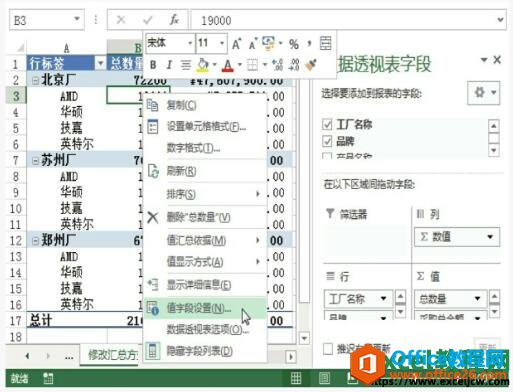Increase decimal places in mini toolbar
The image size is (513, 392).
pyautogui.click(x=277, y=65)
